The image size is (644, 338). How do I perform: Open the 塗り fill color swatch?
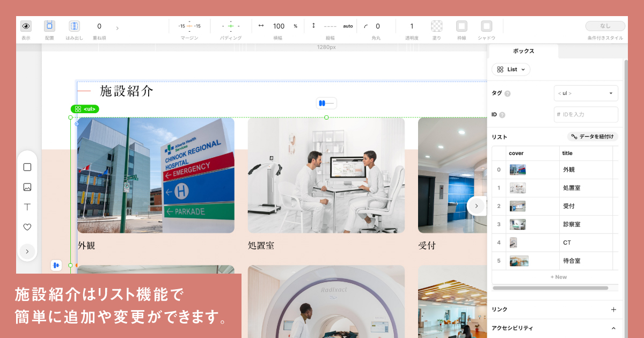click(x=437, y=26)
